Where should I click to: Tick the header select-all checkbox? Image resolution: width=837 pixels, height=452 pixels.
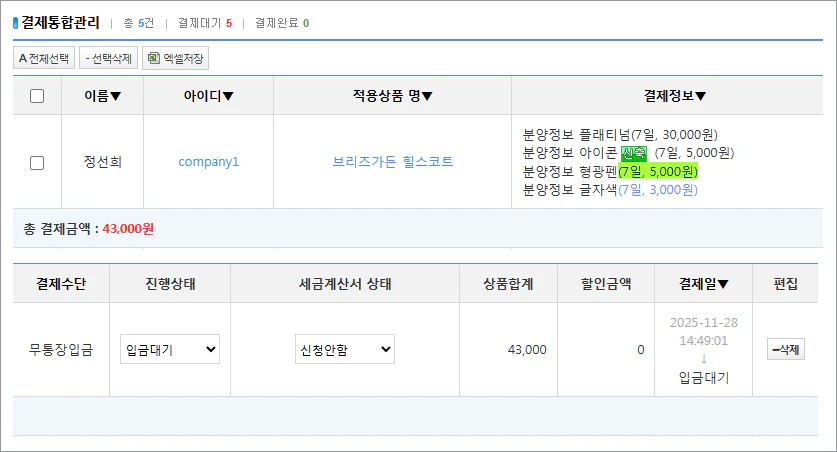click(x=37, y=96)
